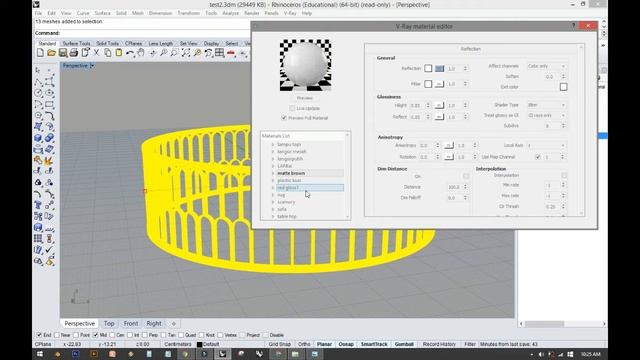Click the New file icon in toolbar
Image resolution: width=640 pixels, height=360 pixels.
(40, 53)
